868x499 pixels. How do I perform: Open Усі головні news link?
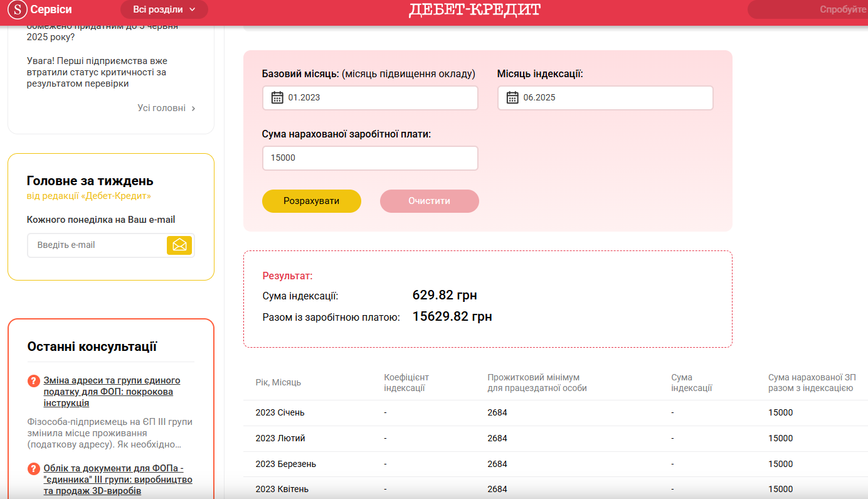[x=166, y=108]
